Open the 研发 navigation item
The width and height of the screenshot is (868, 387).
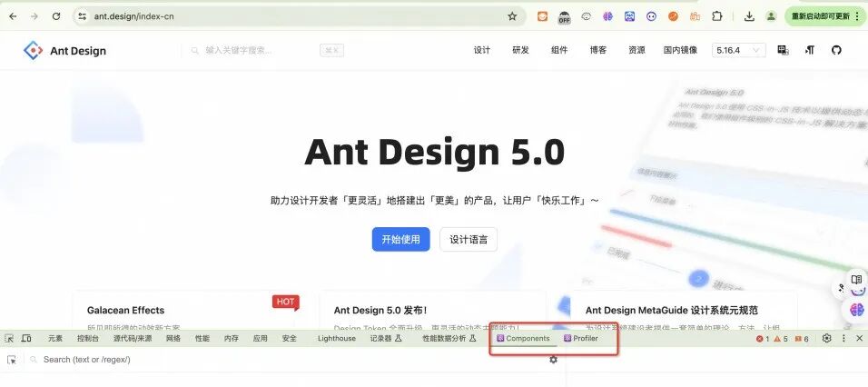[x=520, y=50]
